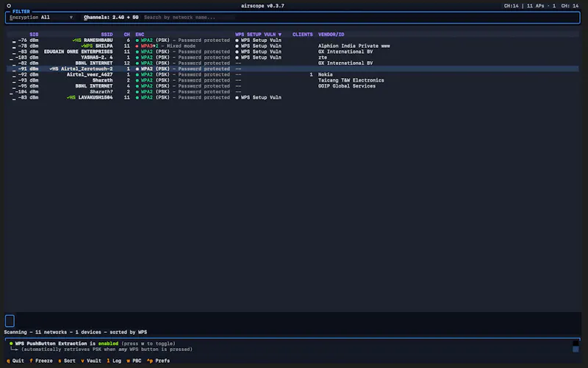
Task: Open the Vault from footer
Action: point(91,361)
